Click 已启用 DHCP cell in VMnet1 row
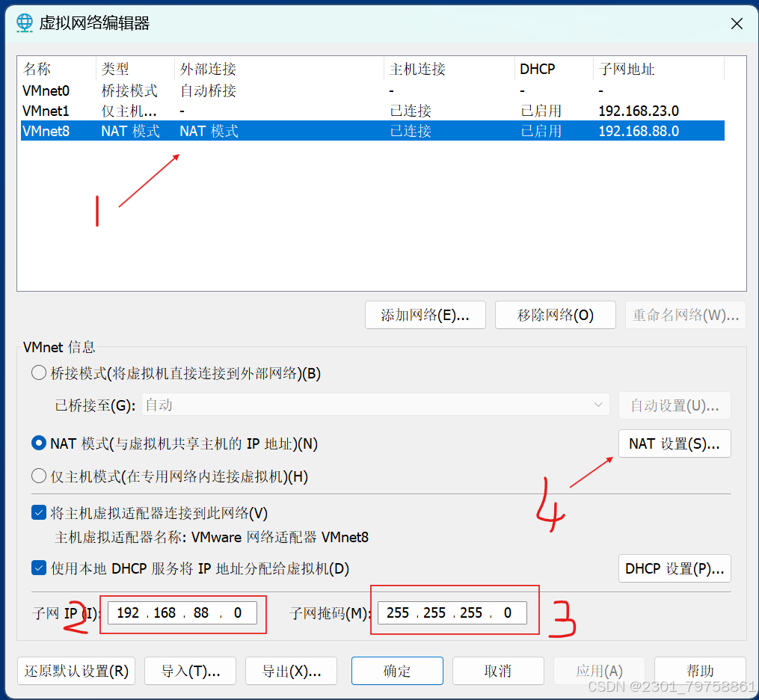This screenshot has height=700, width=759. pyautogui.click(x=541, y=111)
